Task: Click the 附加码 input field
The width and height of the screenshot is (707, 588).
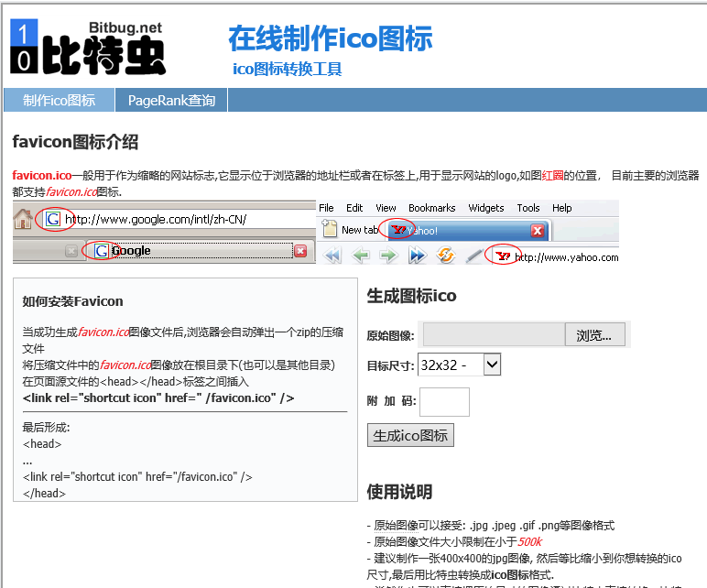Action: (x=444, y=402)
